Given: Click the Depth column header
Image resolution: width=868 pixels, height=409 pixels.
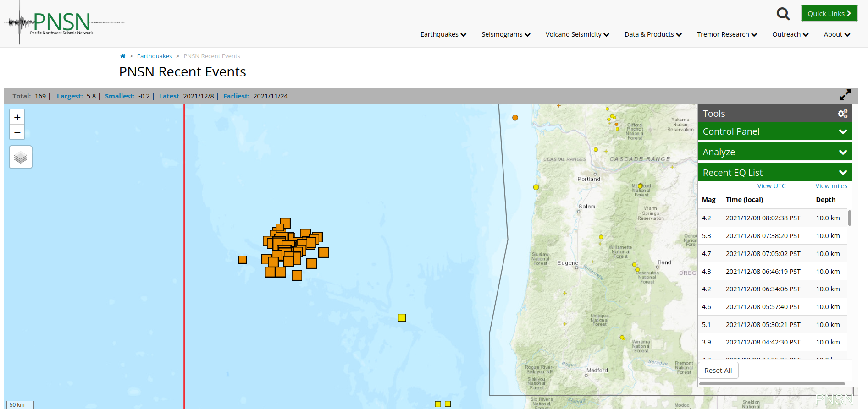Looking at the screenshot, I should [825, 200].
